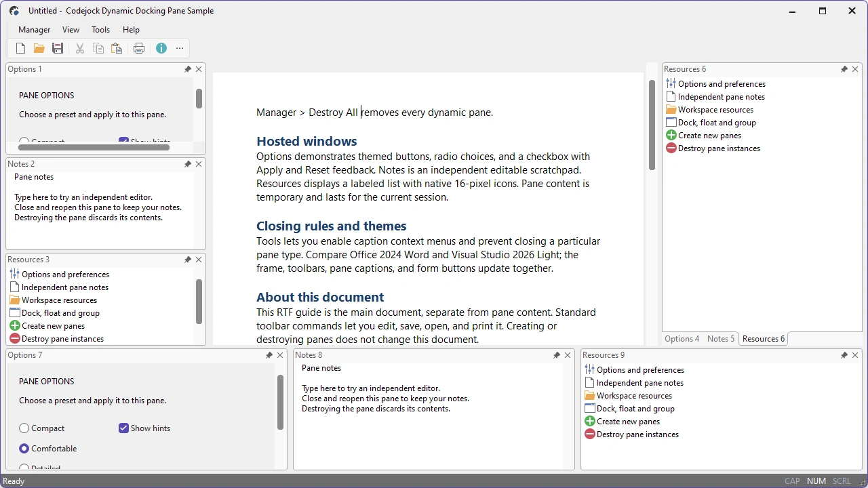
Task: Click the New document toolbar icon
Action: pyautogui.click(x=20, y=48)
